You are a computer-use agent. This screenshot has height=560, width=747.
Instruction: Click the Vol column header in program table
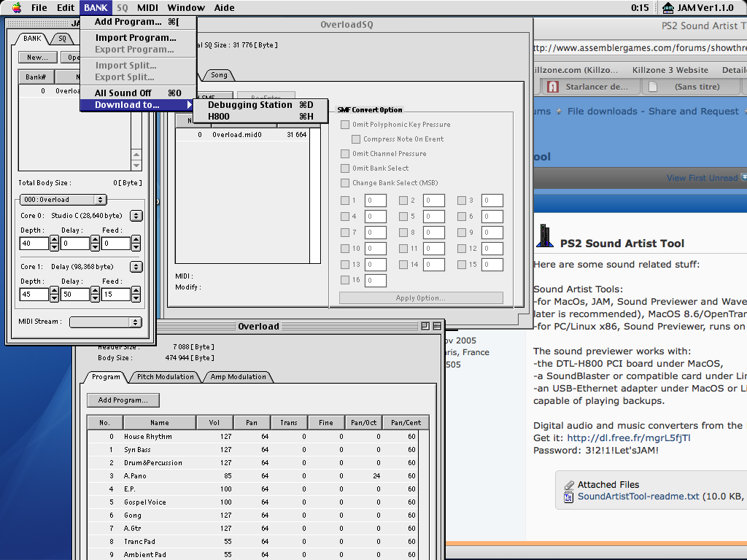click(214, 423)
